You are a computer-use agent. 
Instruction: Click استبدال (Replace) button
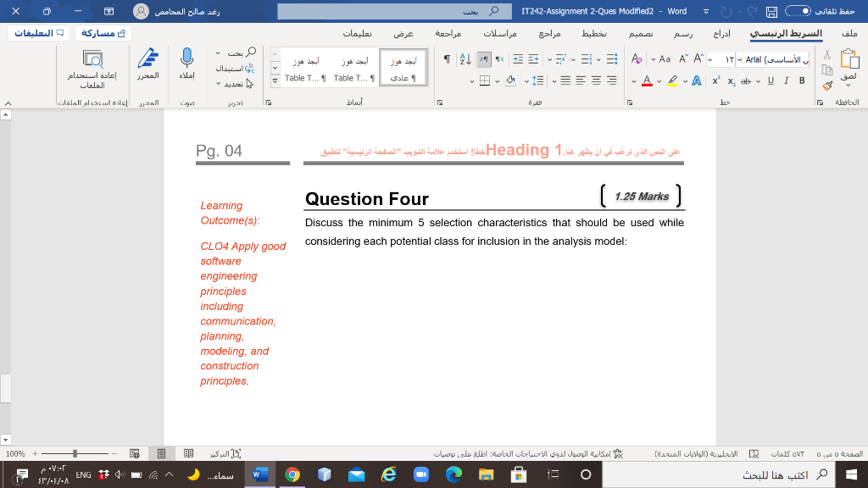point(235,69)
